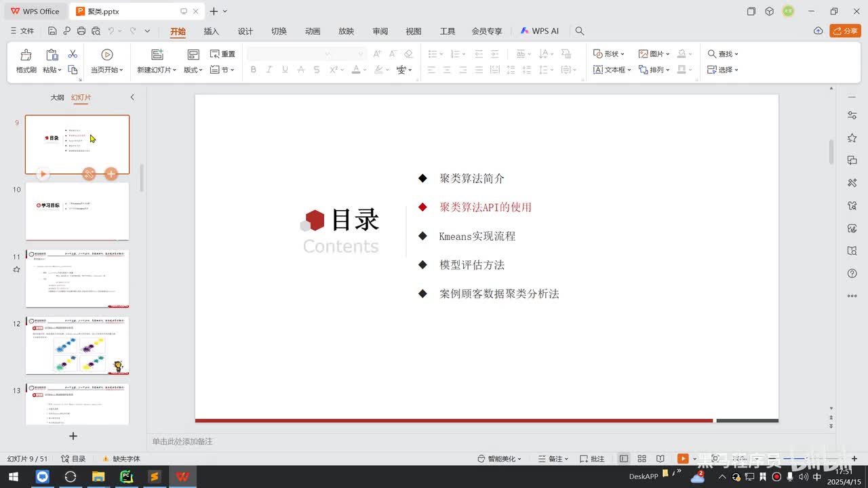
Task: Click the cloud upload icon near Share
Action: tap(818, 31)
